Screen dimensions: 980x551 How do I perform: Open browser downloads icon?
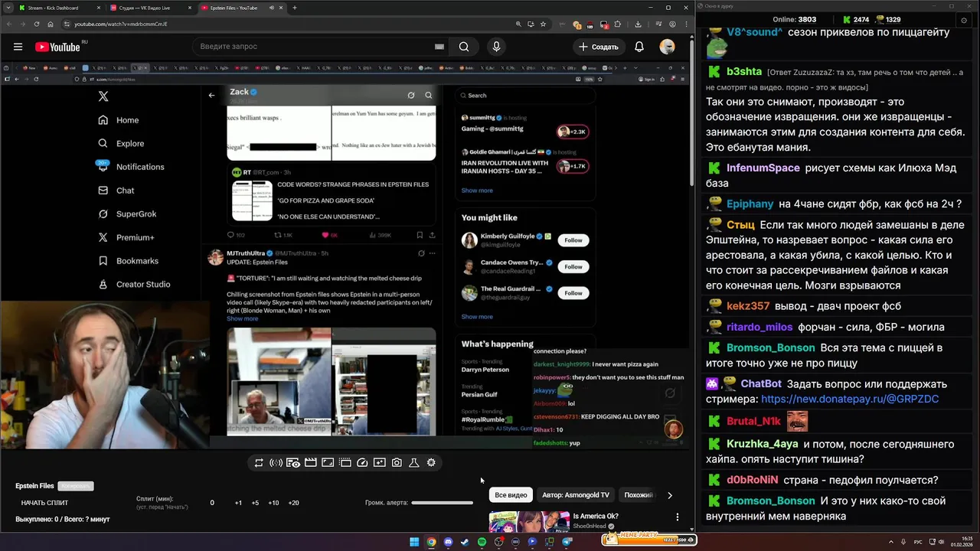click(638, 24)
